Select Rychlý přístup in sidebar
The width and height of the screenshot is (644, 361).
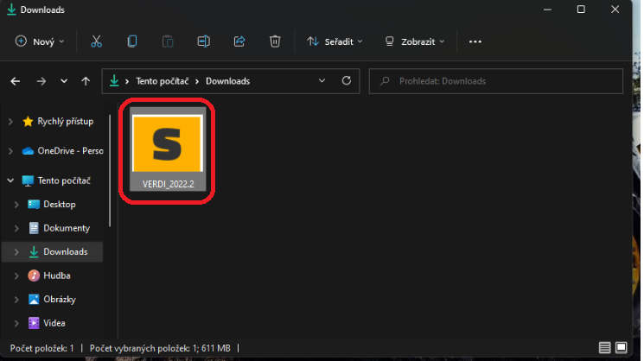click(58, 122)
